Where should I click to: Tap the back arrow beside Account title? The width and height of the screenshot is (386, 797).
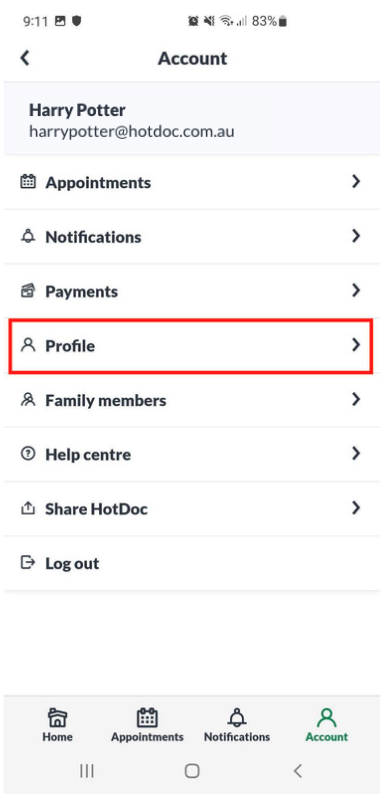click(x=25, y=58)
